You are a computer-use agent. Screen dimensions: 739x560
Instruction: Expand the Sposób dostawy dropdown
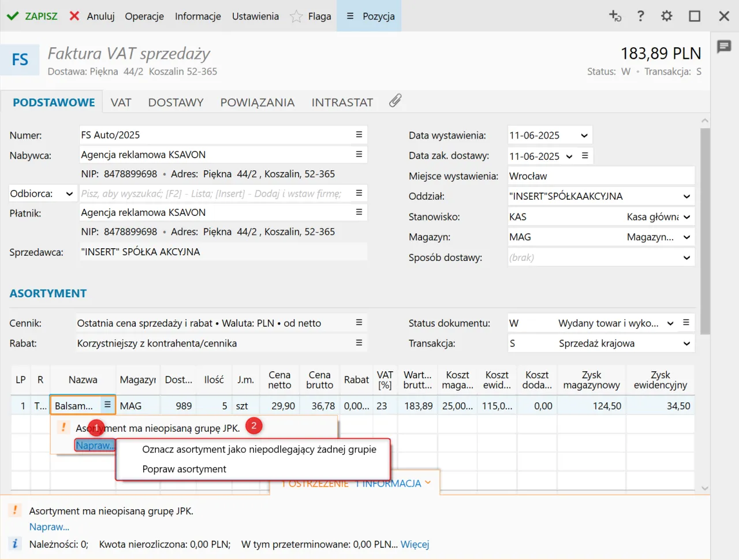click(686, 258)
